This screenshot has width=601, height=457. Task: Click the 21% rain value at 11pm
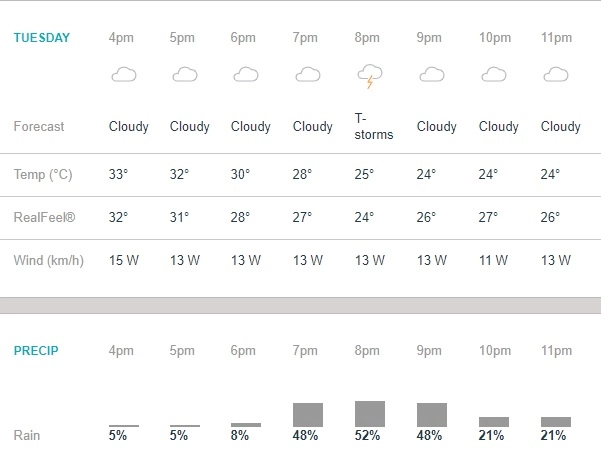pos(553,436)
